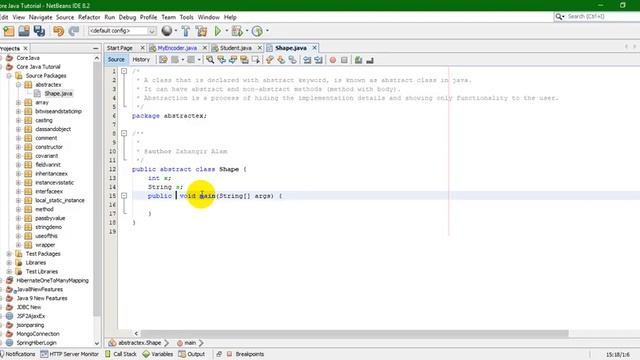640x360 pixels.
Task: Switch to the Student.java tab
Action: pyautogui.click(x=236, y=48)
